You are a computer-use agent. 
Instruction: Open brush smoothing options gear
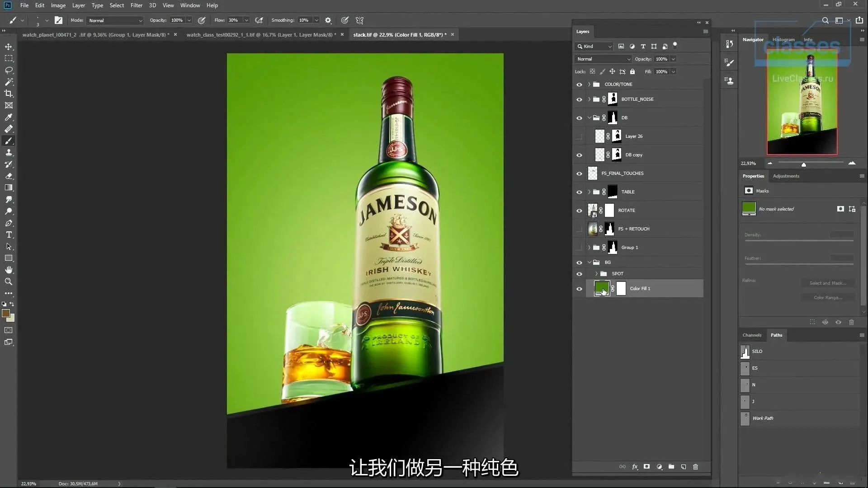[328, 20]
